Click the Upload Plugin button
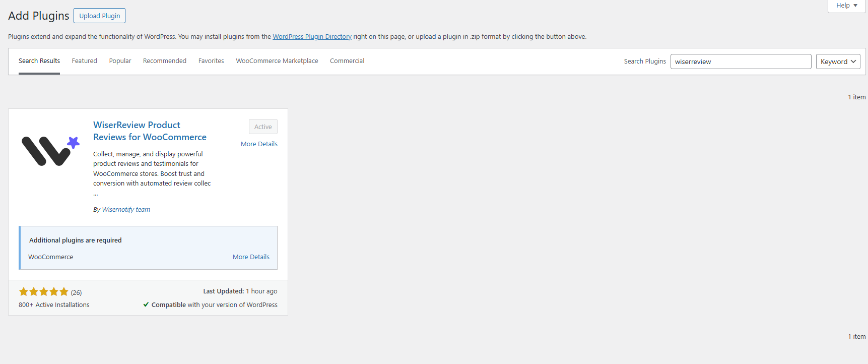Screen dimensions: 868x364 point(99,16)
